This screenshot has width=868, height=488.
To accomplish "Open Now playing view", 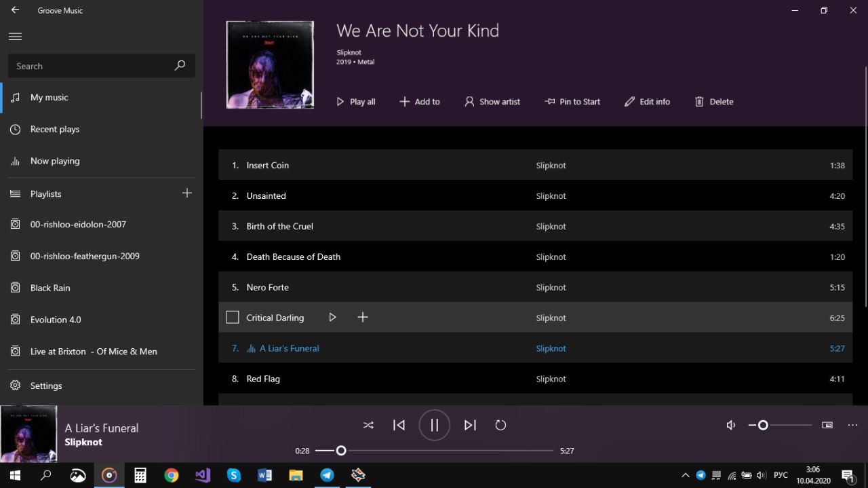I will (102, 161).
